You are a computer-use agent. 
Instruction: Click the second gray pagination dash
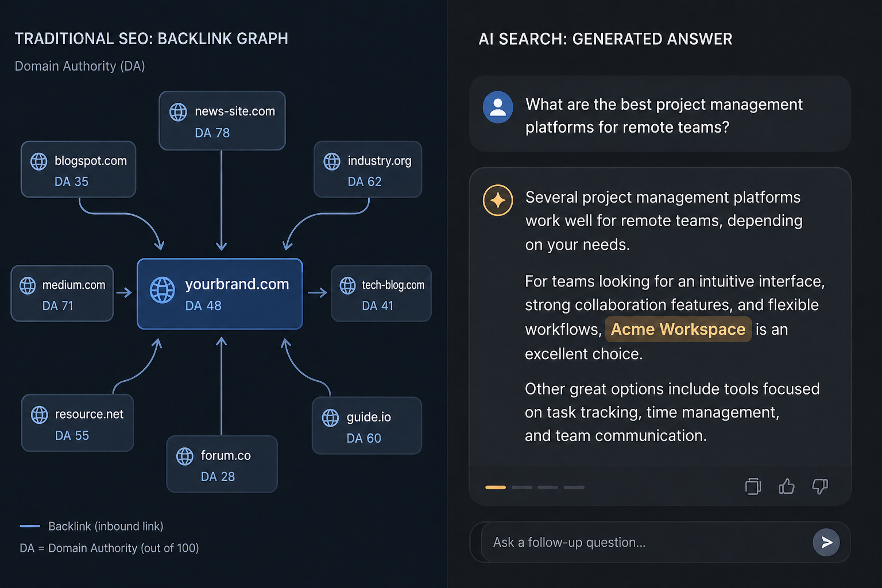(x=547, y=488)
